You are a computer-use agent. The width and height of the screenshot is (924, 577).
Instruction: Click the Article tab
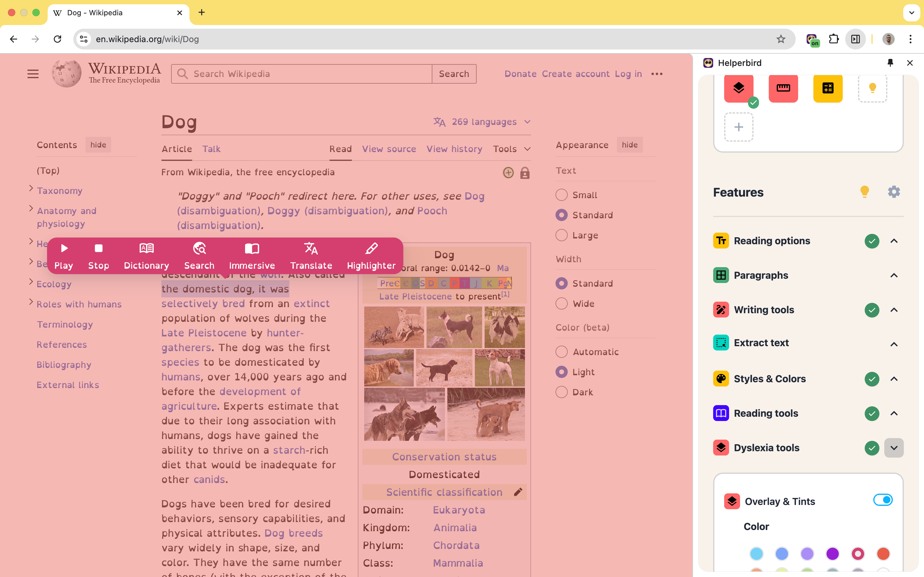click(176, 149)
